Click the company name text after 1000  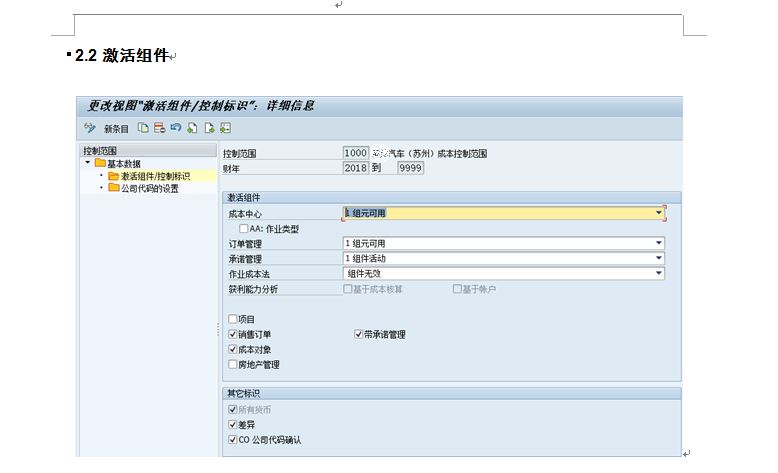click(x=430, y=153)
